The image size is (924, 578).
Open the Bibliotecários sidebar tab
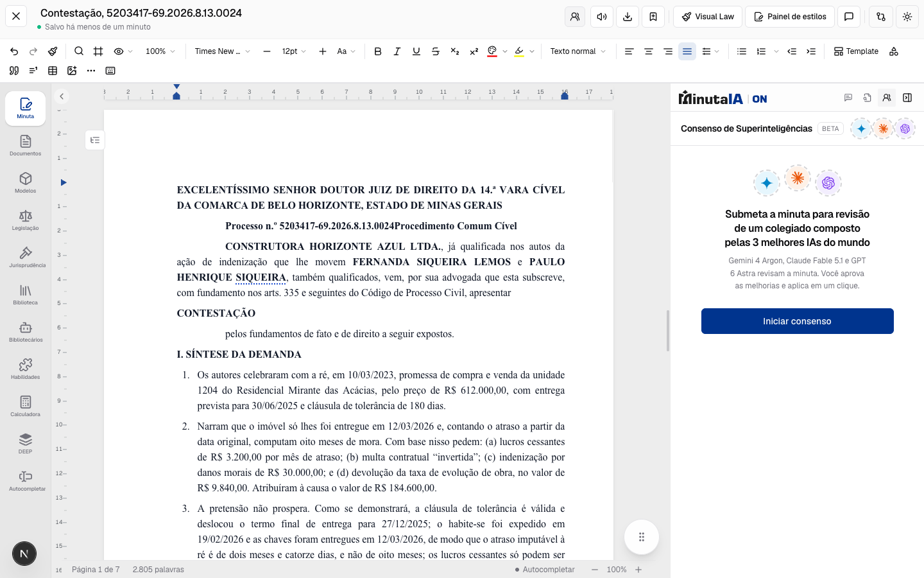click(x=26, y=331)
